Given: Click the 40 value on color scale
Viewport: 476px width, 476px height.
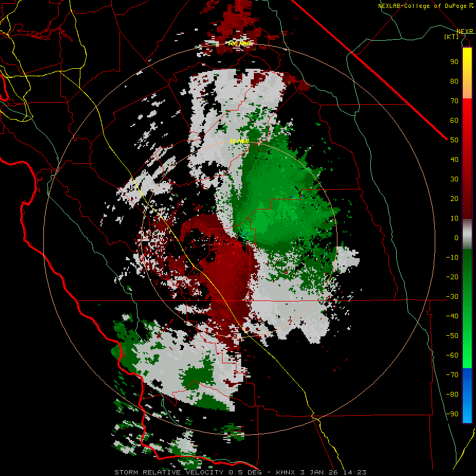Looking at the screenshot, I should tap(454, 160).
